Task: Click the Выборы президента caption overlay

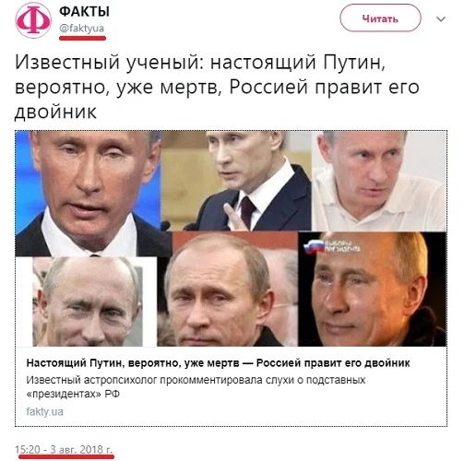Action: (x=341, y=245)
